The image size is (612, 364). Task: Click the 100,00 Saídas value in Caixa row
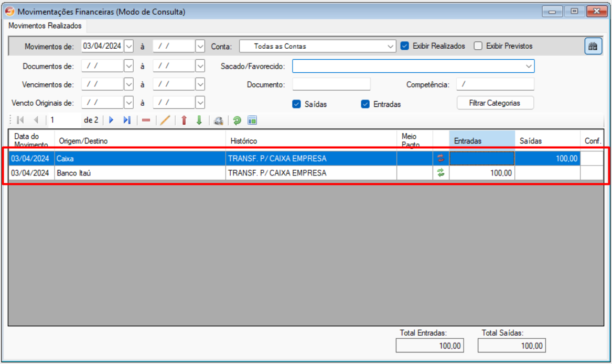547,158
